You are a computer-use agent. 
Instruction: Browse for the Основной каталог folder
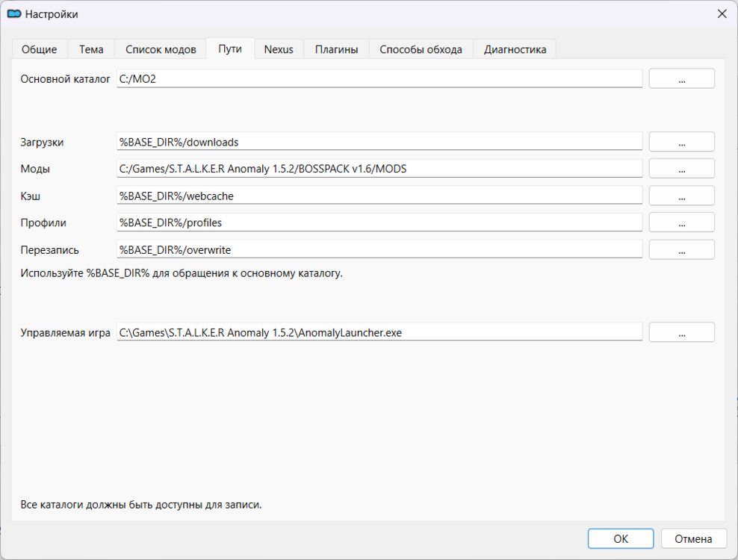pos(681,79)
